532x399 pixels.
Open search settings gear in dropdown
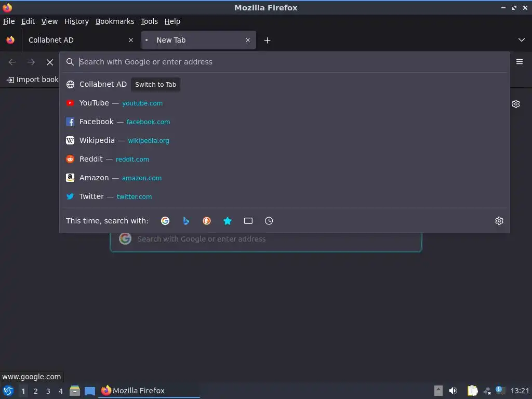(x=499, y=221)
